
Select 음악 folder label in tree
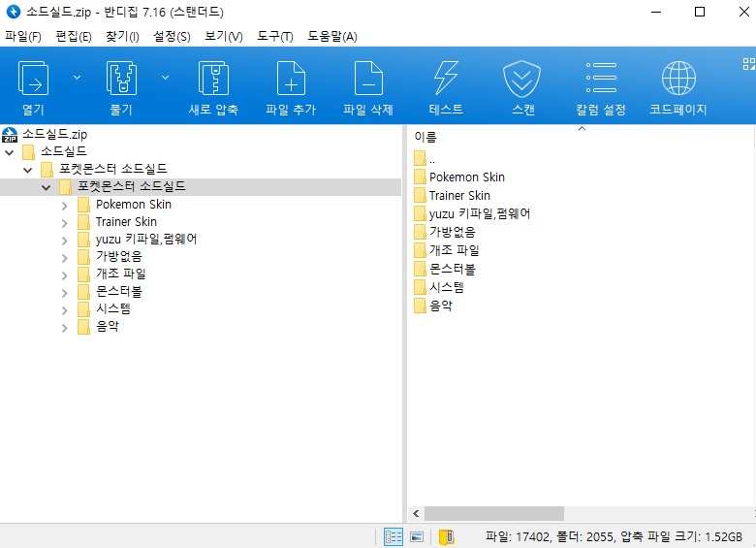(x=107, y=326)
